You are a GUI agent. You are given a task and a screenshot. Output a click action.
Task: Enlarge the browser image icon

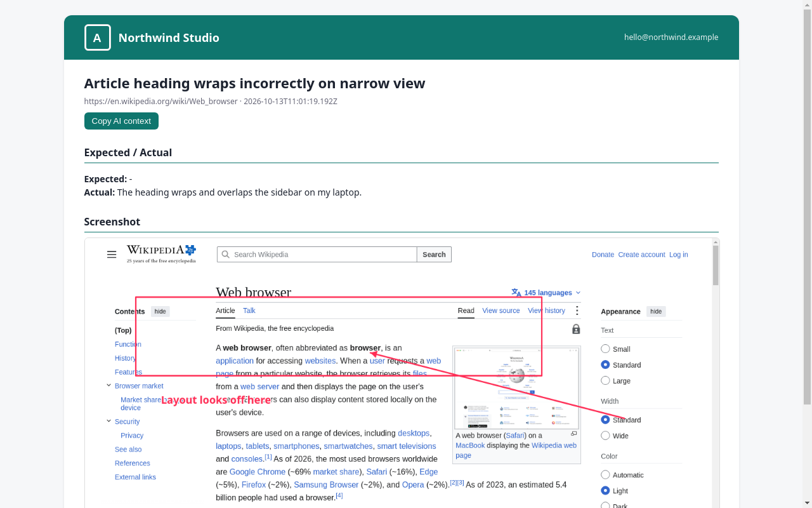pos(573,434)
